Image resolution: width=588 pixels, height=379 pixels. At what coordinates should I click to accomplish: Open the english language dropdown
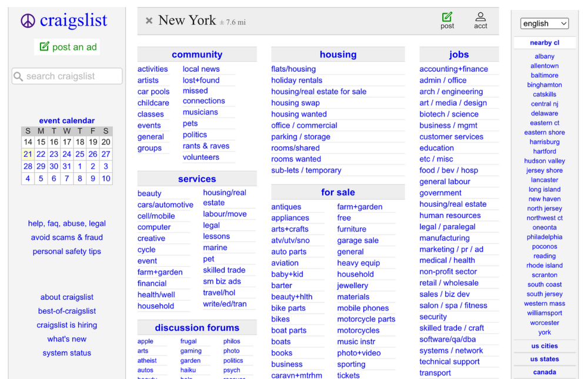coord(544,24)
